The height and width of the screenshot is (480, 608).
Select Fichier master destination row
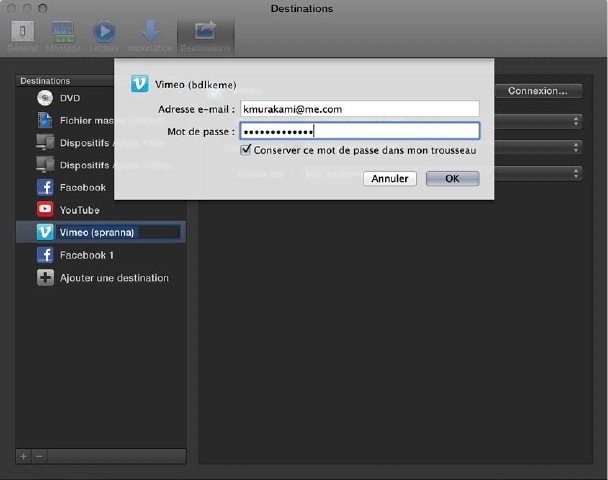101,121
